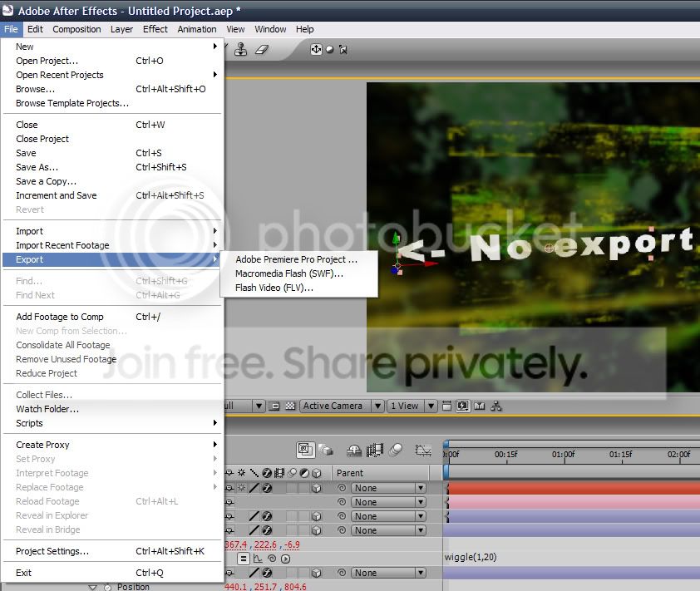Select the Eraser tool
This screenshot has width=700, height=591.
tap(262, 49)
